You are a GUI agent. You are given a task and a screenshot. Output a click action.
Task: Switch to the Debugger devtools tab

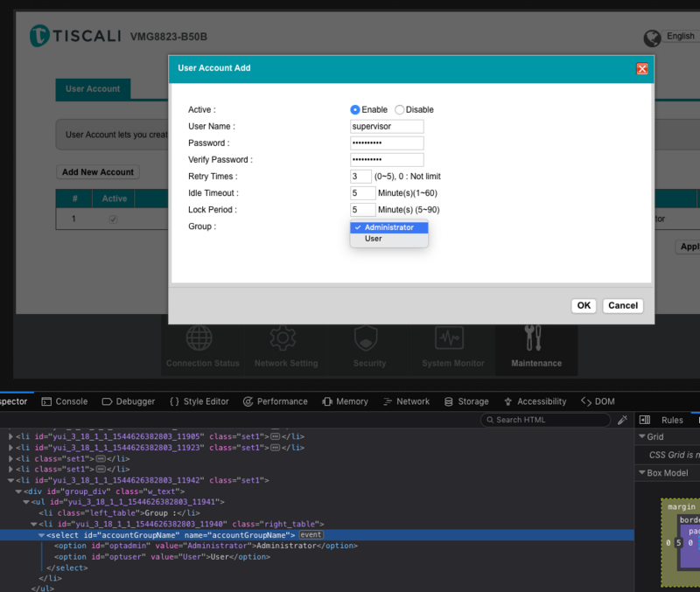(129, 401)
